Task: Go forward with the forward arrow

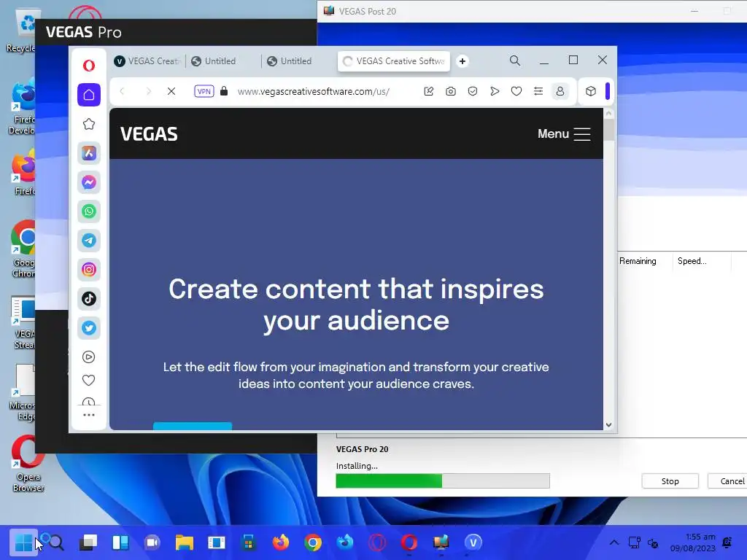Action: 148,91
